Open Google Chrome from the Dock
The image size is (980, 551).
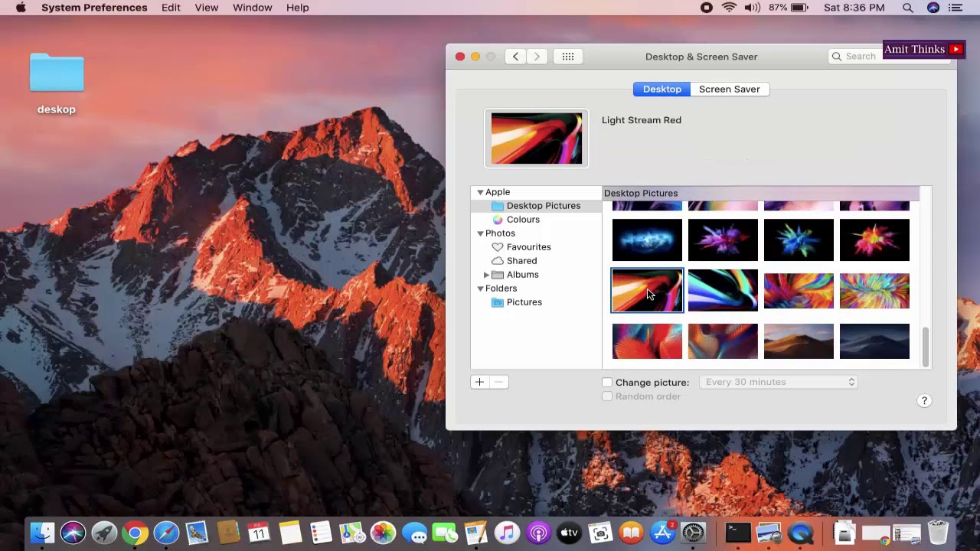[135, 533]
